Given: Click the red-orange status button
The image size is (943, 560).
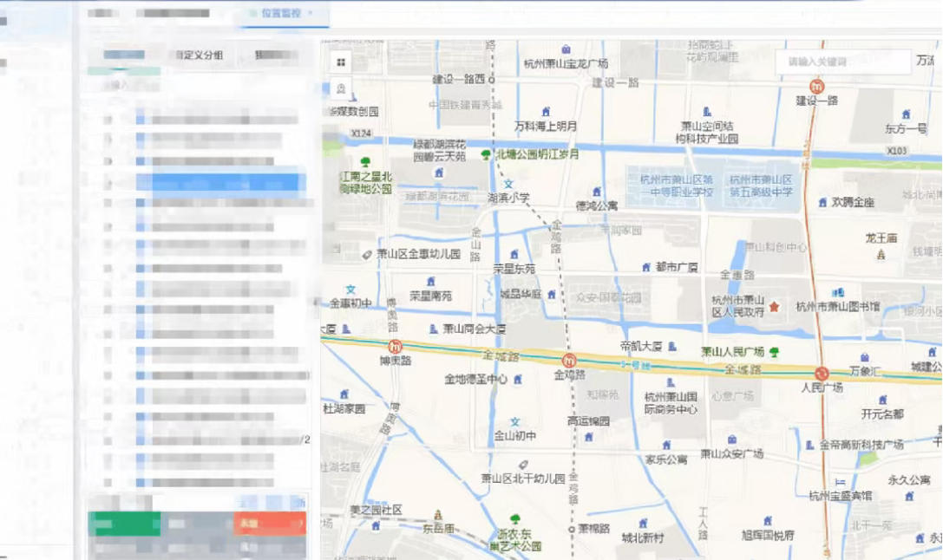Looking at the screenshot, I should [x=269, y=524].
